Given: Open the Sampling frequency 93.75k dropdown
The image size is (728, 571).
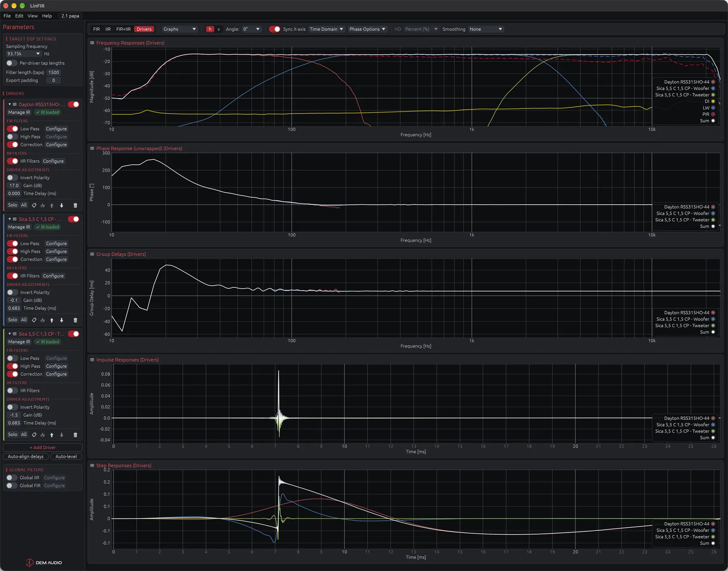Looking at the screenshot, I should (23, 54).
